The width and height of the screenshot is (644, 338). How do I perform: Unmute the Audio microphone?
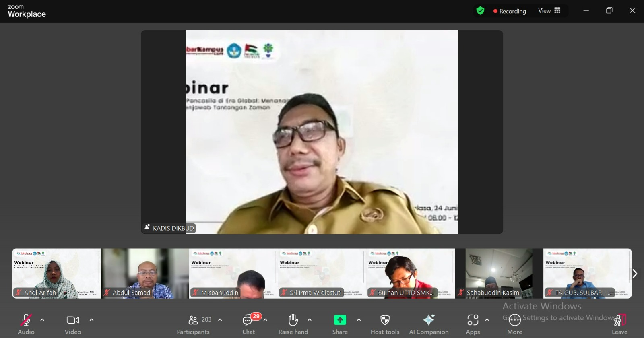(x=26, y=320)
